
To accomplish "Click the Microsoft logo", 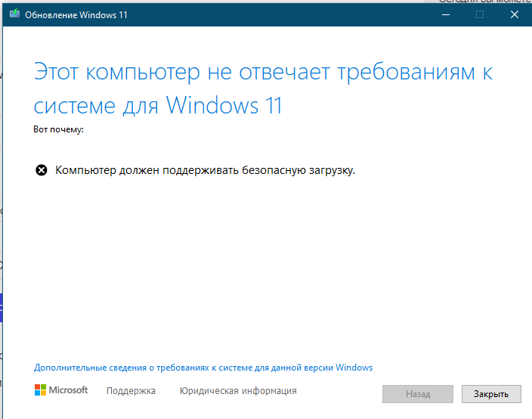I will [61, 390].
